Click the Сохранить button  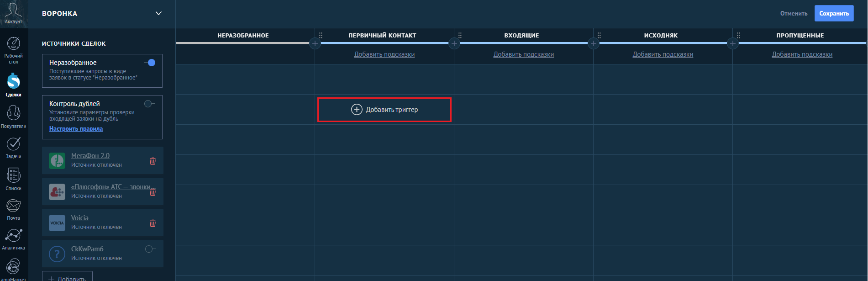point(834,13)
